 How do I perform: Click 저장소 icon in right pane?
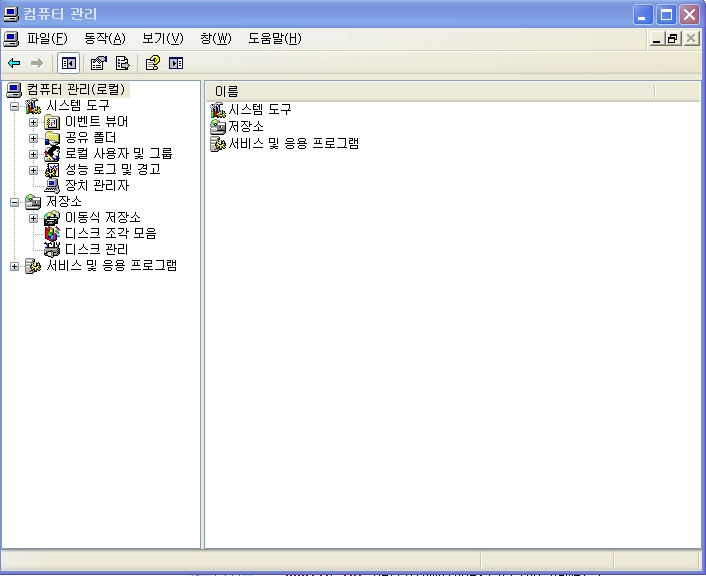pos(218,127)
